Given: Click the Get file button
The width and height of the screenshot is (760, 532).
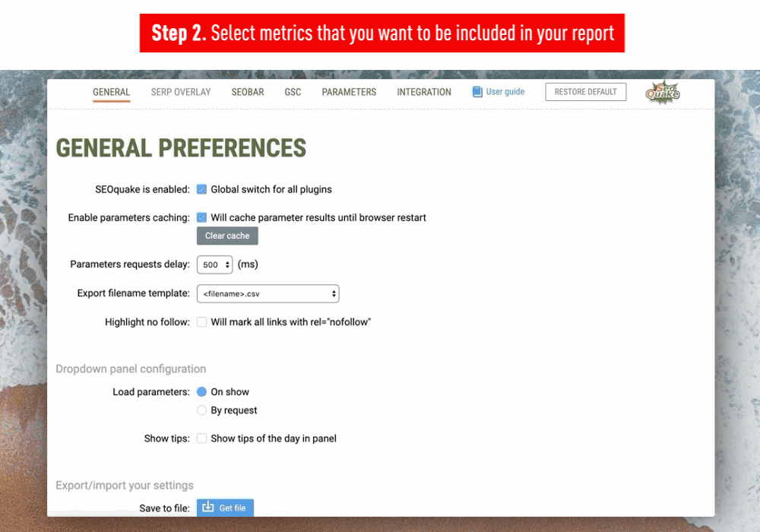Looking at the screenshot, I should [226, 508].
